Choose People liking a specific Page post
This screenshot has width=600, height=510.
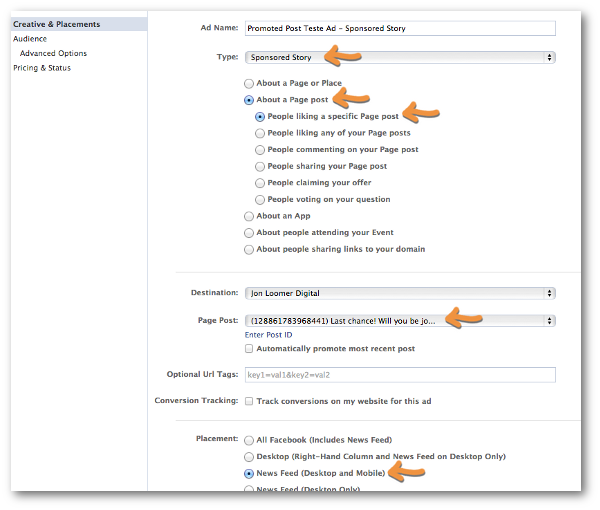click(x=260, y=117)
